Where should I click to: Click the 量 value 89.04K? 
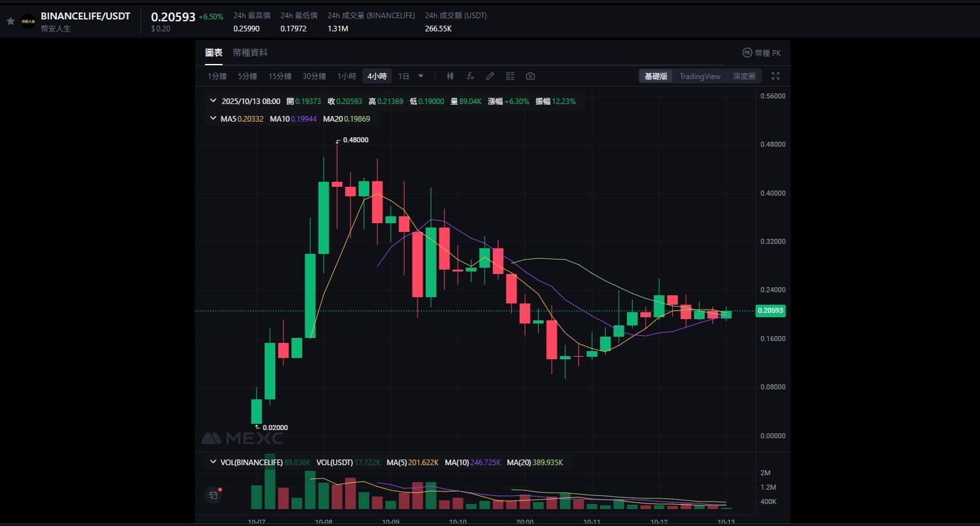[470, 101]
